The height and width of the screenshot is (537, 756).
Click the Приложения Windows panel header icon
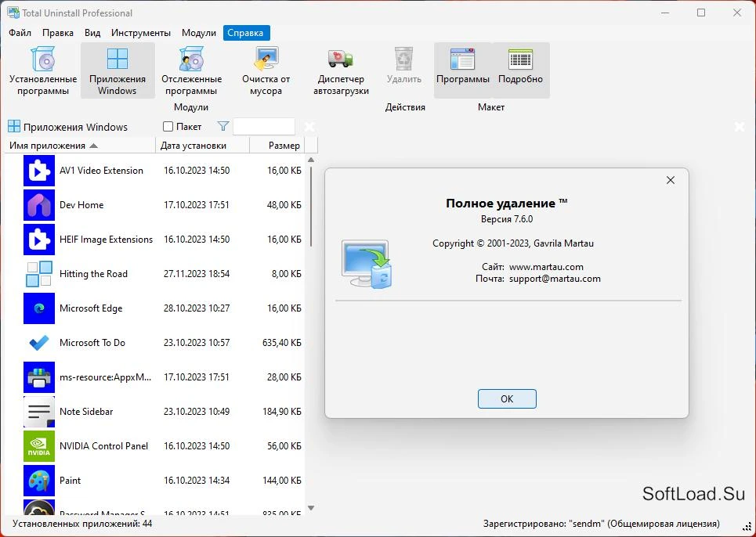tap(14, 127)
